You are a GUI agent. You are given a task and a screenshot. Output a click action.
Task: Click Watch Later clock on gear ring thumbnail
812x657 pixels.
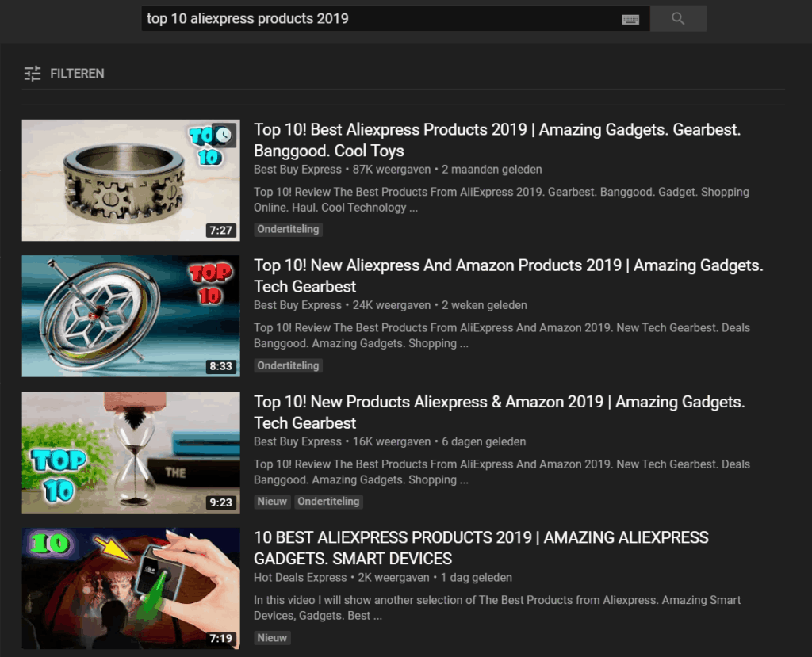coord(224,136)
